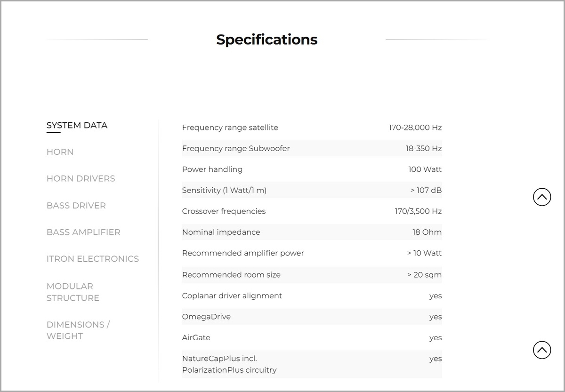Click the Nominal impedance row
This screenshot has width=565, height=392.
(312, 232)
